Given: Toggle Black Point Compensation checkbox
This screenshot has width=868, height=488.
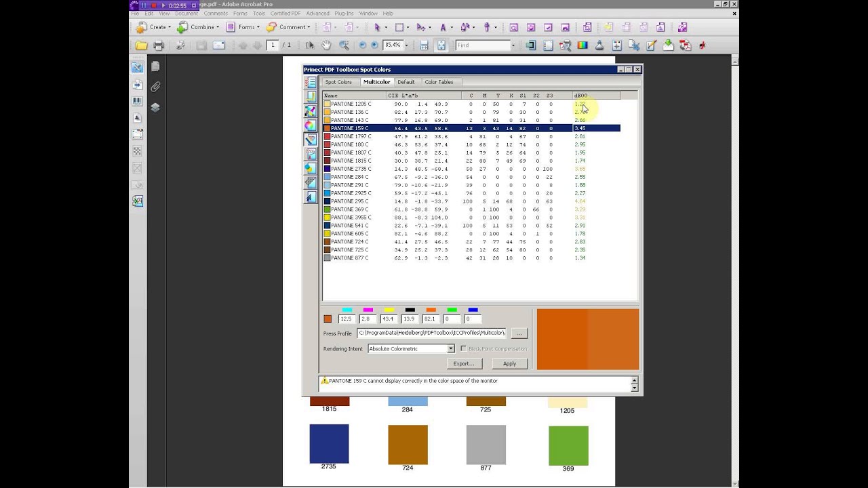Looking at the screenshot, I should tap(463, 348).
